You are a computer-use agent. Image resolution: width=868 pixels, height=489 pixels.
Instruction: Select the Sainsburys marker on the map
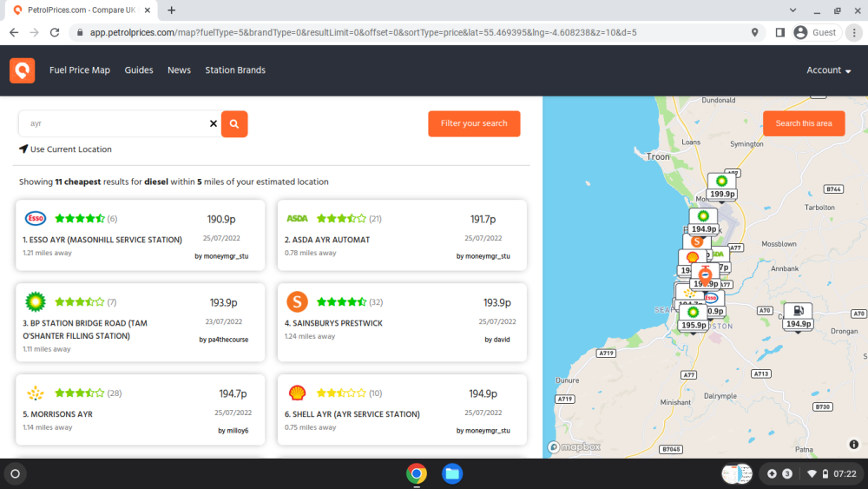coord(697,241)
